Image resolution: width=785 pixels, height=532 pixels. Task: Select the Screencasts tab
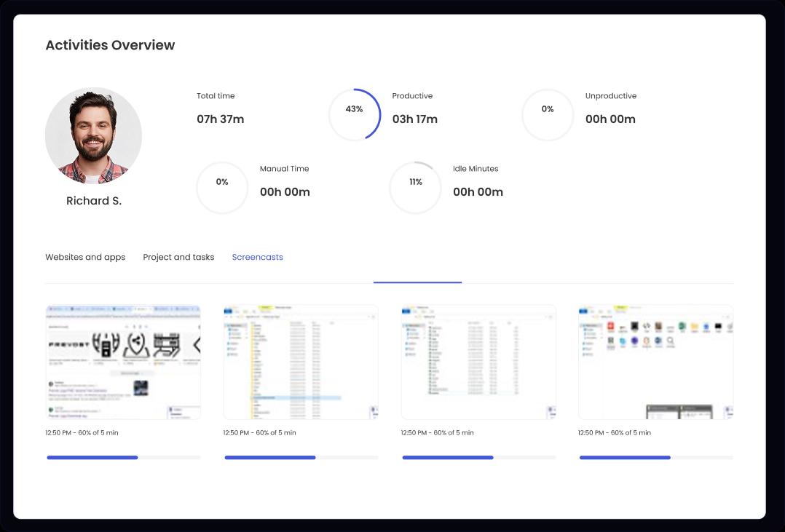pyautogui.click(x=257, y=257)
